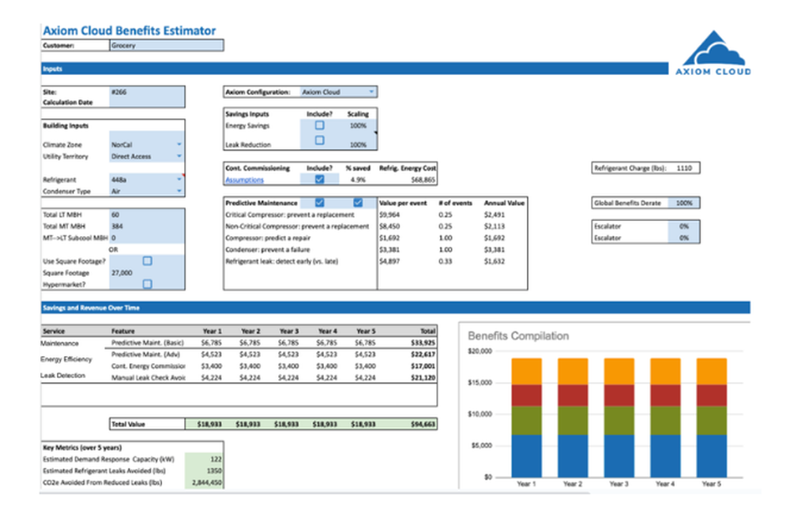The width and height of the screenshot is (790, 532).
Task: Open the Utility Territory dropdown
Action: point(179,156)
